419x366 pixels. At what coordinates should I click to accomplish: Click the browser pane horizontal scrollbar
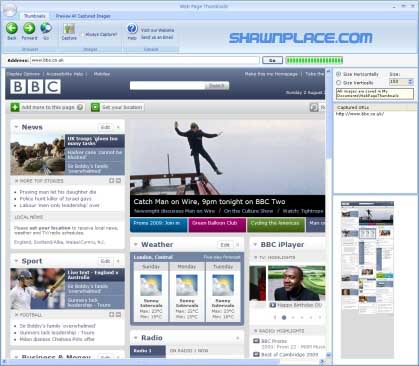[x=164, y=361]
